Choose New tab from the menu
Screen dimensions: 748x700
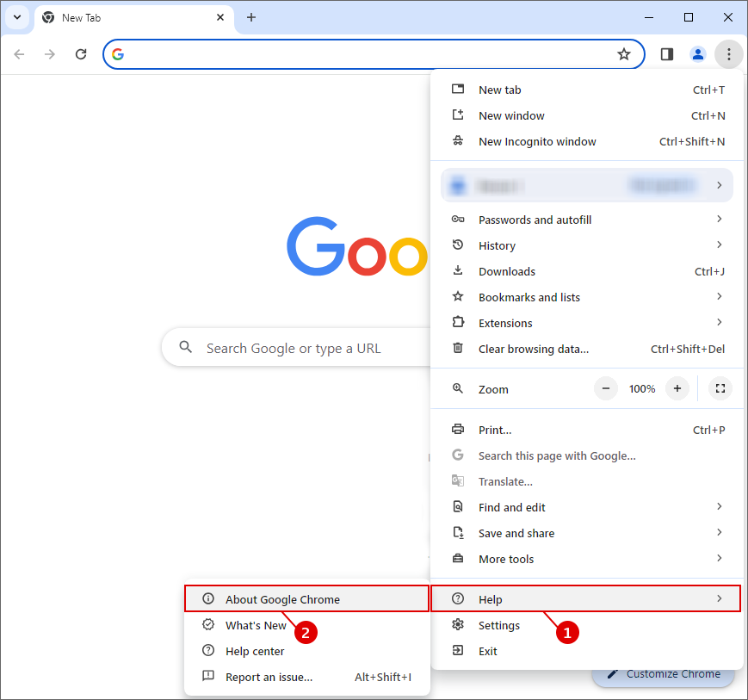(x=588, y=90)
